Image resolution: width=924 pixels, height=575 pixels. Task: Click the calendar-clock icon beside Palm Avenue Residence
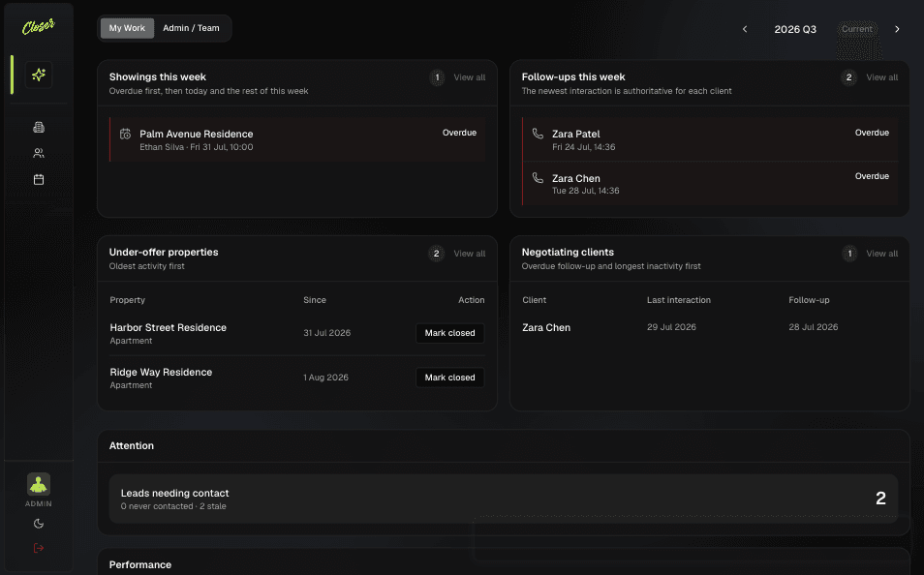(126, 135)
